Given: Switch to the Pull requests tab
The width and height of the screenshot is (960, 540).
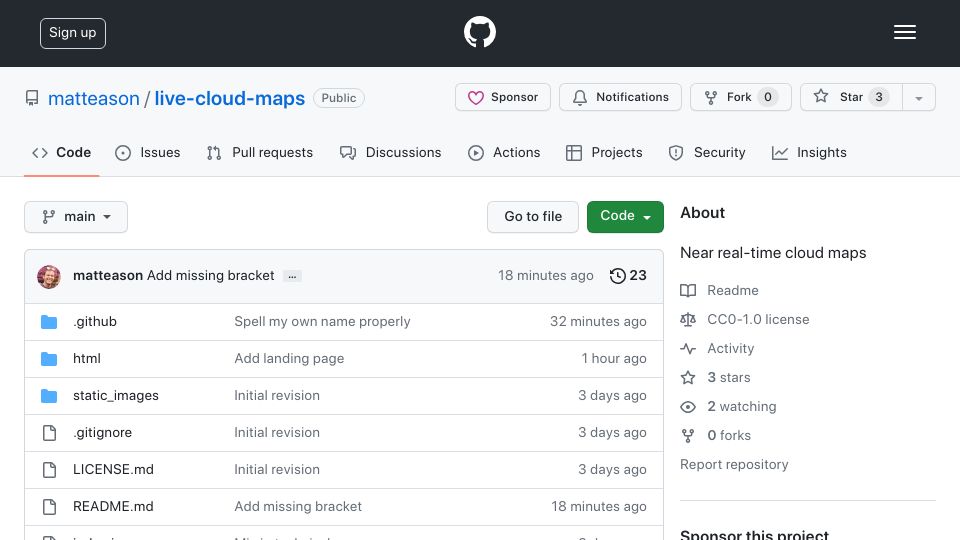Looking at the screenshot, I should 260,152.
